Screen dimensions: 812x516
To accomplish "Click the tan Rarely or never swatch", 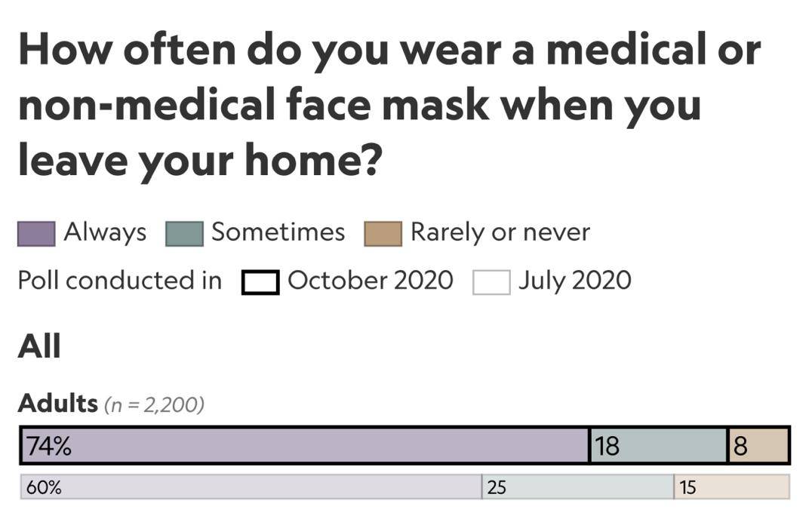I will click(383, 233).
